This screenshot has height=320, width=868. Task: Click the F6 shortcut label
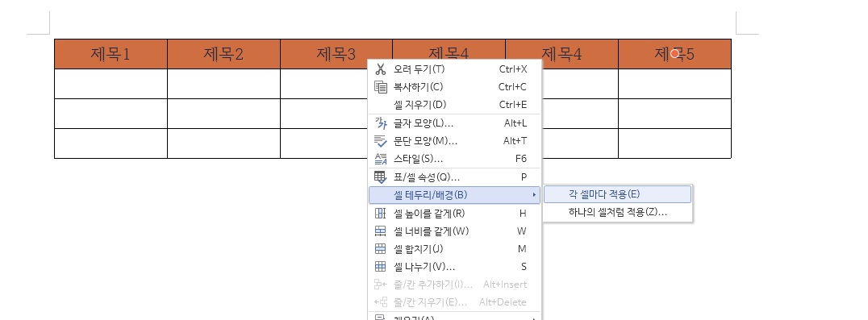click(x=521, y=159)
